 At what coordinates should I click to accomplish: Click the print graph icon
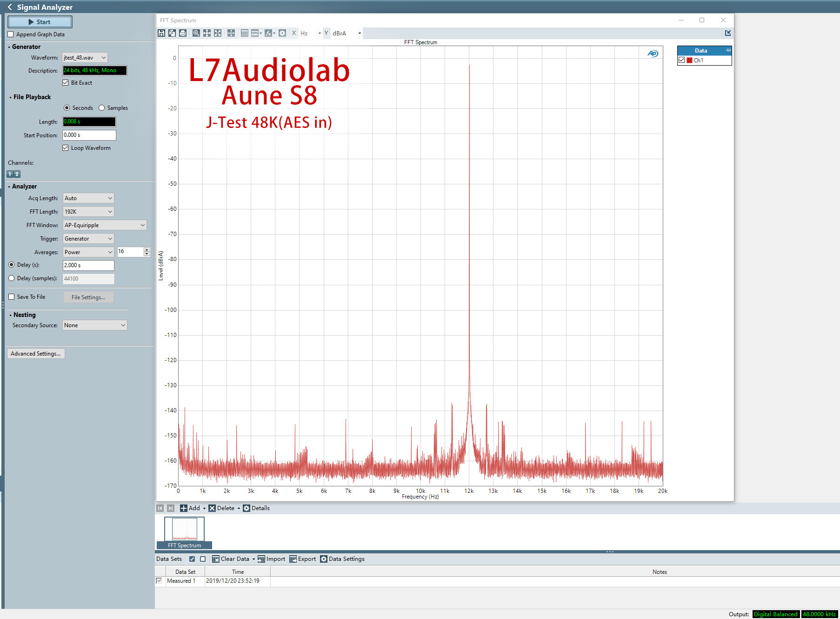point(183,33)
